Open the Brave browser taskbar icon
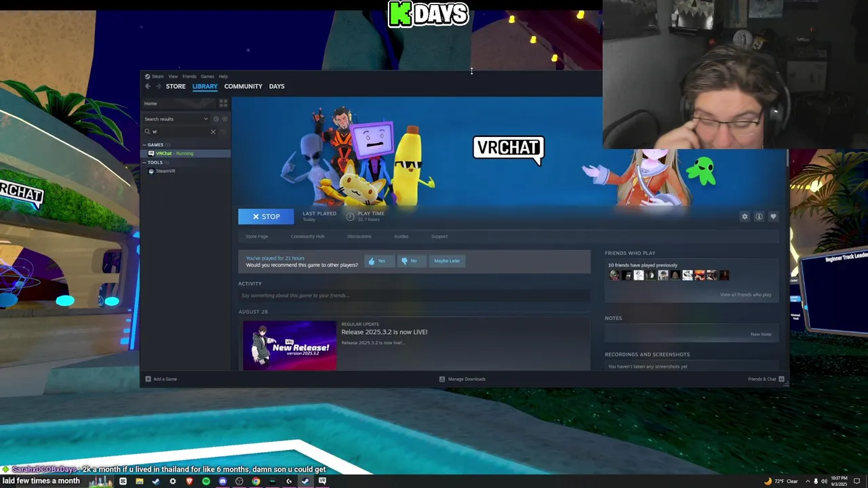 click(189, 481)
